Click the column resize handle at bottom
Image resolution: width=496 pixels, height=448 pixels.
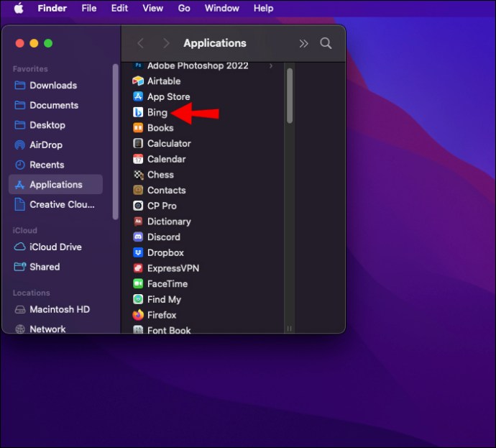click(290, 329)
